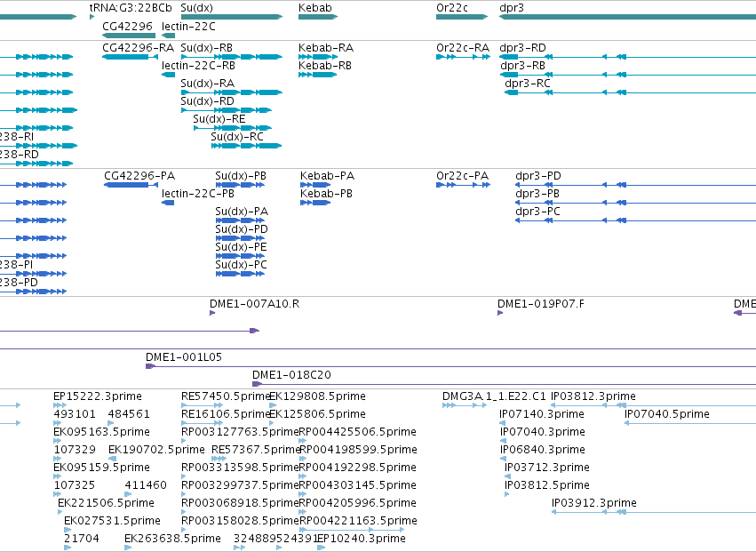Screen dimensions: 756x552
Task: Click transcript Kebab-RB
Action: (325, 66)
